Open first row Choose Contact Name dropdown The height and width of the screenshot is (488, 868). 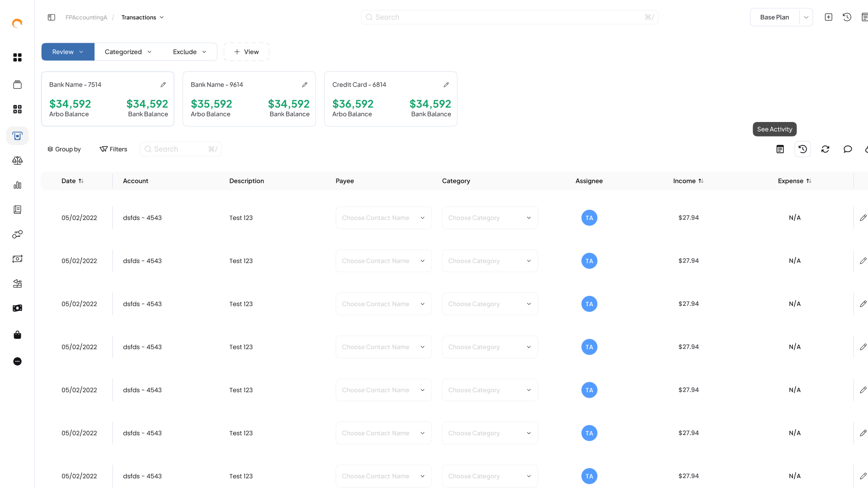click(x=383, y=218)
